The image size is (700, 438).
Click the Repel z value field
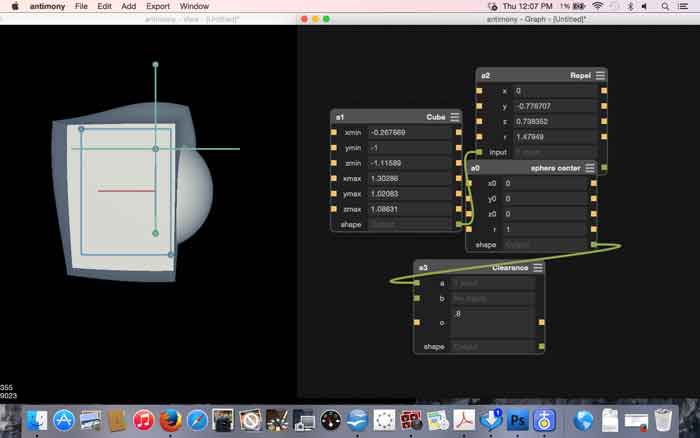(x=555, y=121)
